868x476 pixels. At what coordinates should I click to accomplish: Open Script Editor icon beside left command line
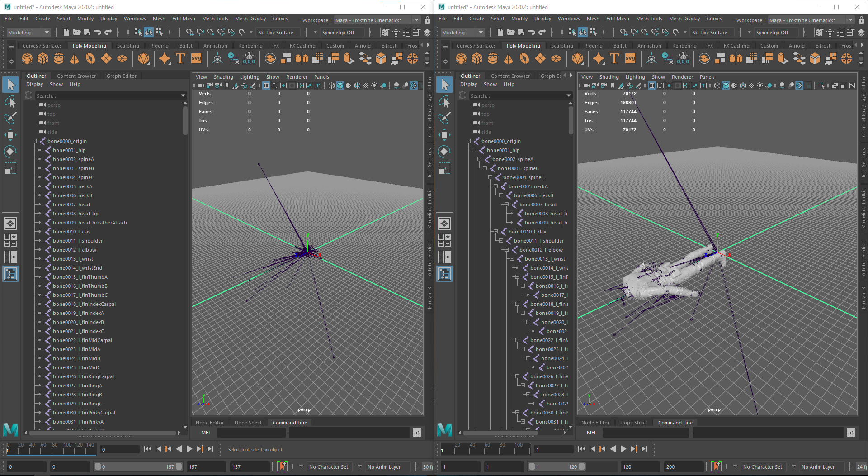(x=417, y=433)
